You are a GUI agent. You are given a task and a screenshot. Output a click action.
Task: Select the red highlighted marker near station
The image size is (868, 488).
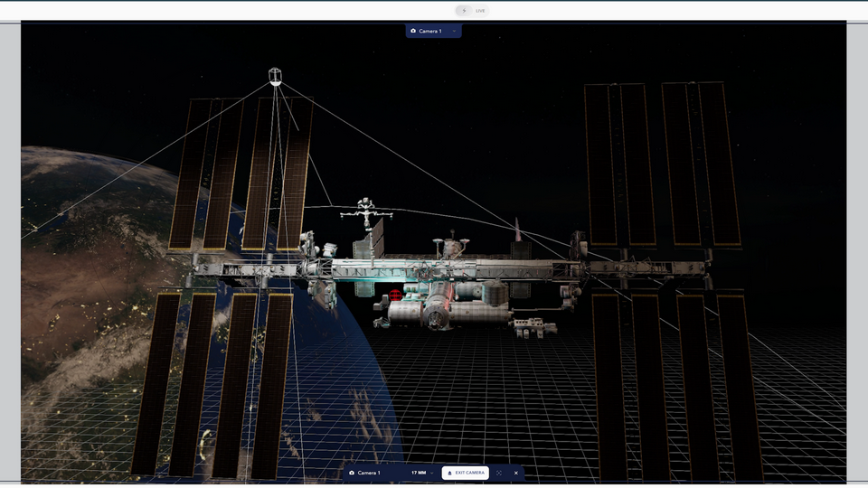395,296
